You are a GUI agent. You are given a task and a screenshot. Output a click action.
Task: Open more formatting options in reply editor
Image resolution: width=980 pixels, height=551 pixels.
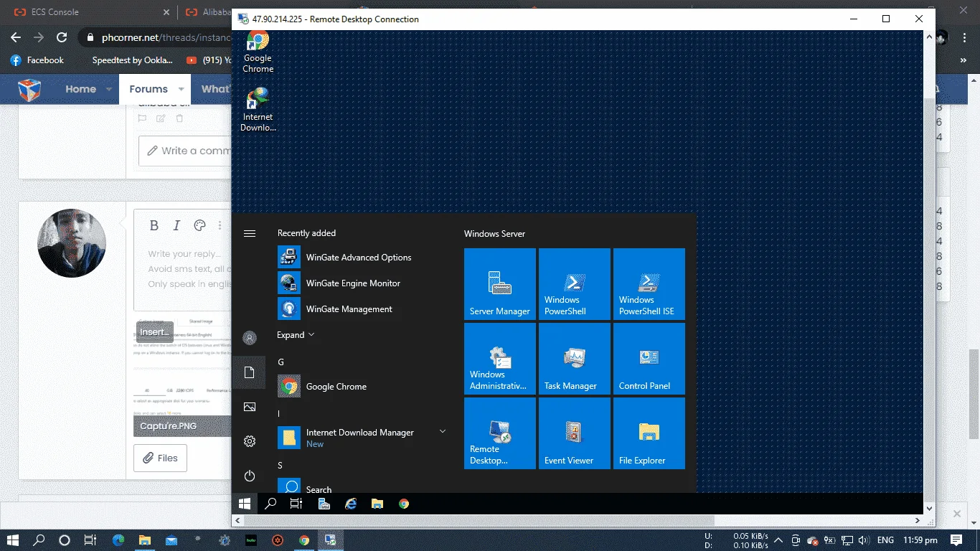pyautogui.click(x=220, y=225)
